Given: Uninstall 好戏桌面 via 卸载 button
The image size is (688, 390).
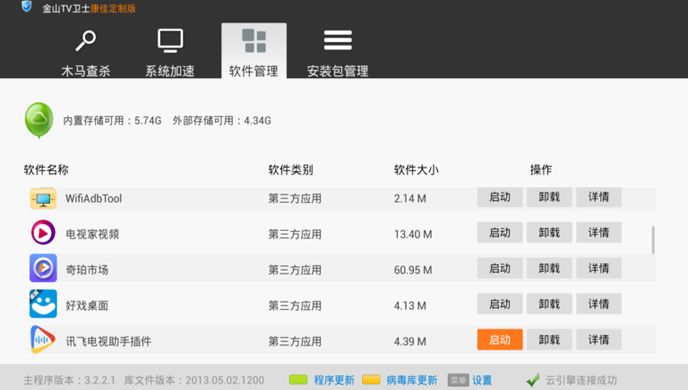Looking at the screenshot, I should (x=549, y=304).
